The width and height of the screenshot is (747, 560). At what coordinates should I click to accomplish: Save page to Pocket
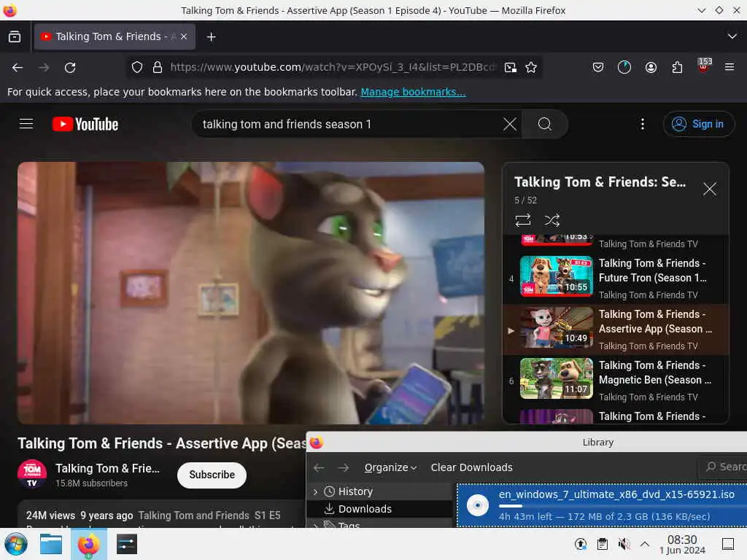coord(598,68)
